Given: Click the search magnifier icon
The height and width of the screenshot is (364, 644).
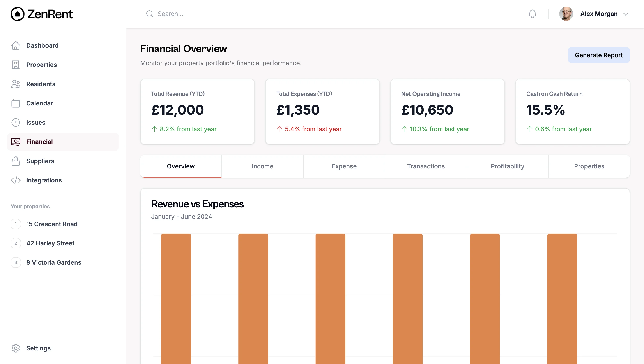Looking at the screenshot, I should click(x=150, y=14).
